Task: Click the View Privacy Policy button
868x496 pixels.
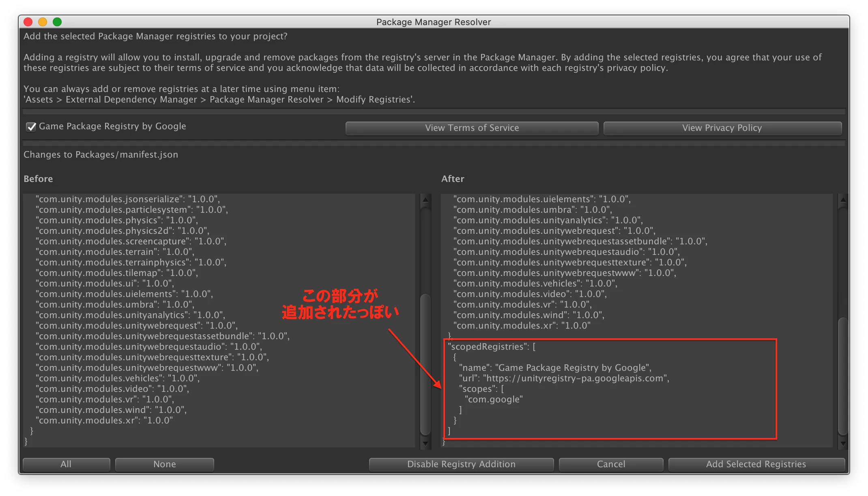Action: click(x=722, y=128)
